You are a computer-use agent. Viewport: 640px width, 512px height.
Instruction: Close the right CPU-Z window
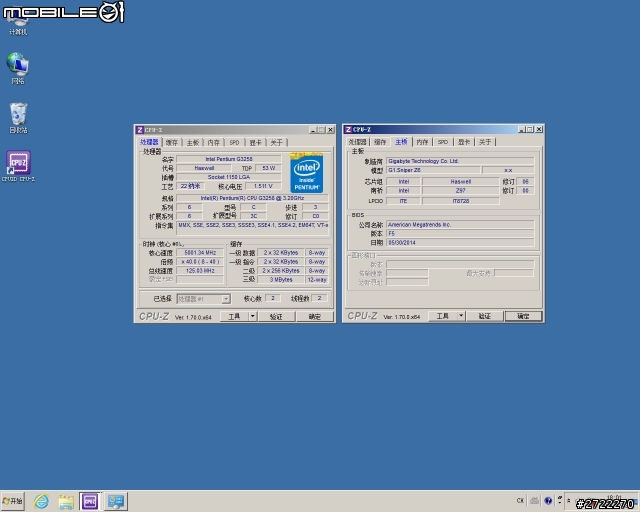click(539, 129)
